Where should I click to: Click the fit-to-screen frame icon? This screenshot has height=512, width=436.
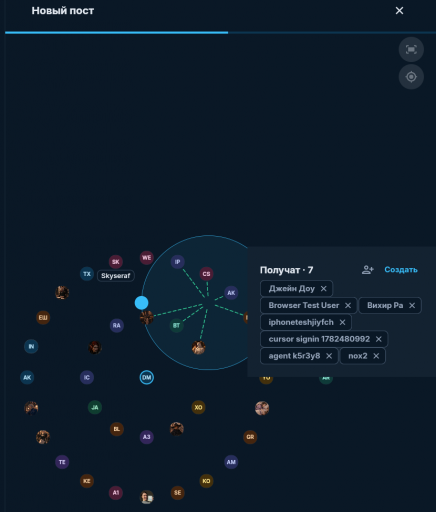pos(411,50)
